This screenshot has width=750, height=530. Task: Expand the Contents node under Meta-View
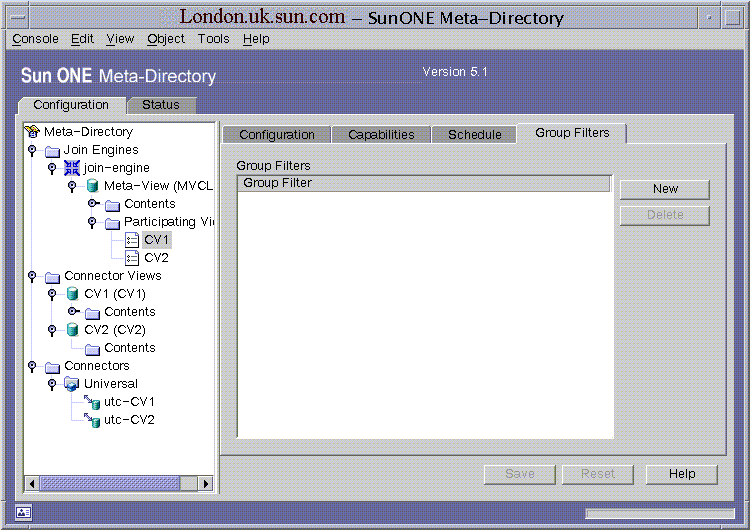tap(94, 203)
